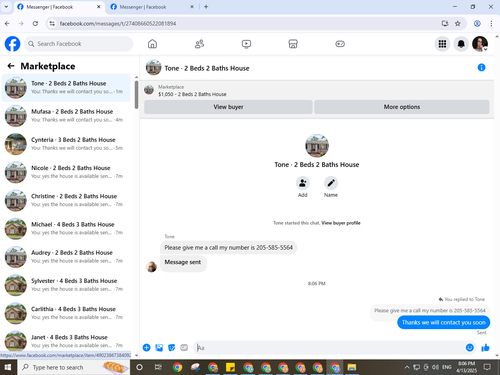Open more actions plus icon in composer
Screen dimensions: 500x375
(x=146, y=348)
